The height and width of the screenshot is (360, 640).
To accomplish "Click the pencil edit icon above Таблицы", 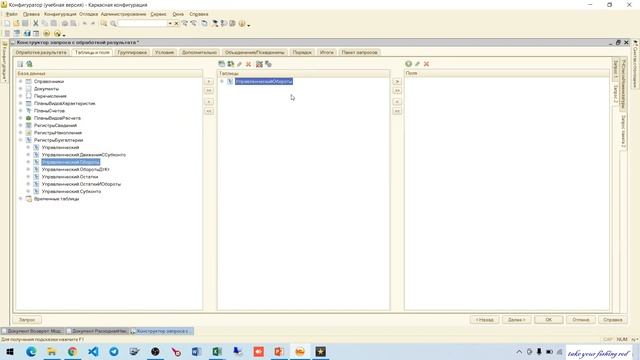I will coord(240,64).
